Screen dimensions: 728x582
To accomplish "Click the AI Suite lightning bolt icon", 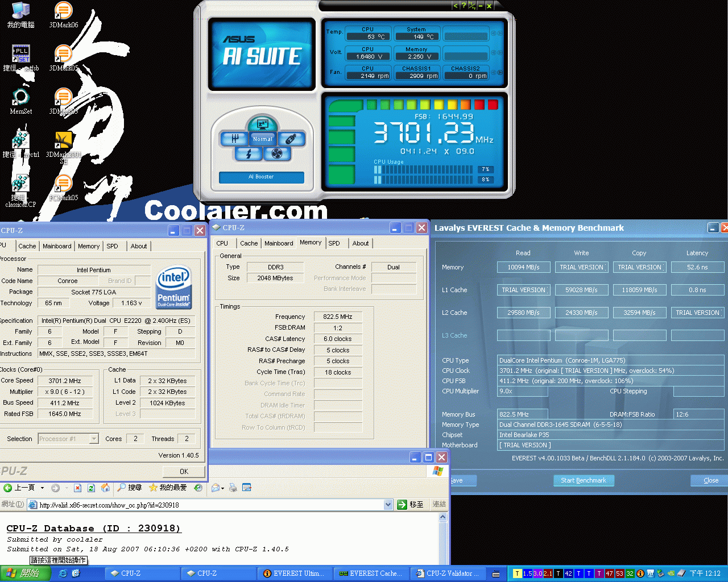I will 249,153.
